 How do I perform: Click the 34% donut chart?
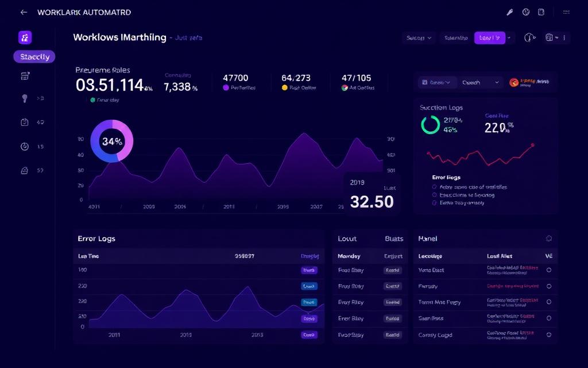pyautogui.click(x=112, y=141)
